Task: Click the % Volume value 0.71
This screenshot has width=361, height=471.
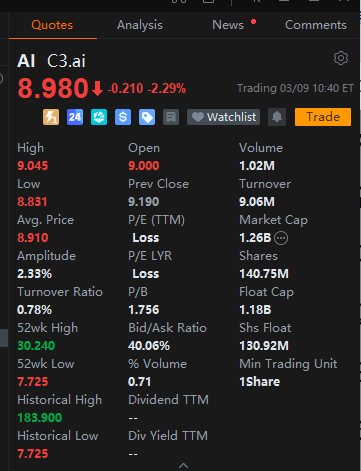Action: pos(140,382)
